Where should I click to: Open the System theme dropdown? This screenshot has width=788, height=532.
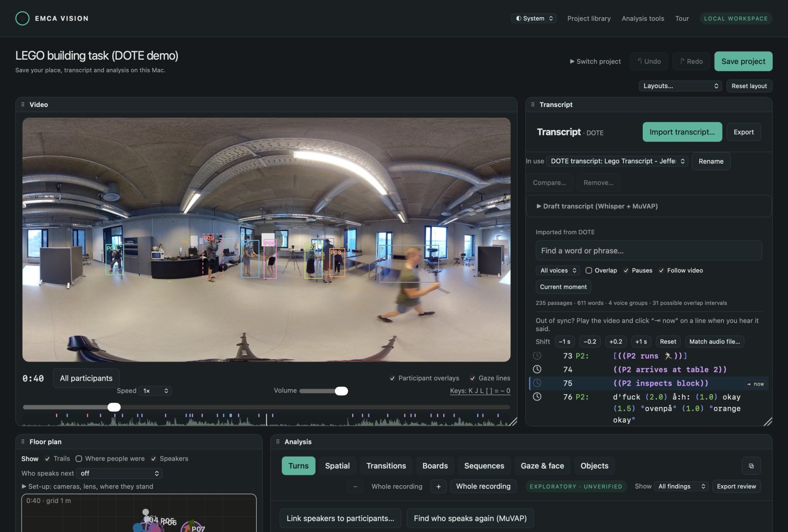(534, 18)
